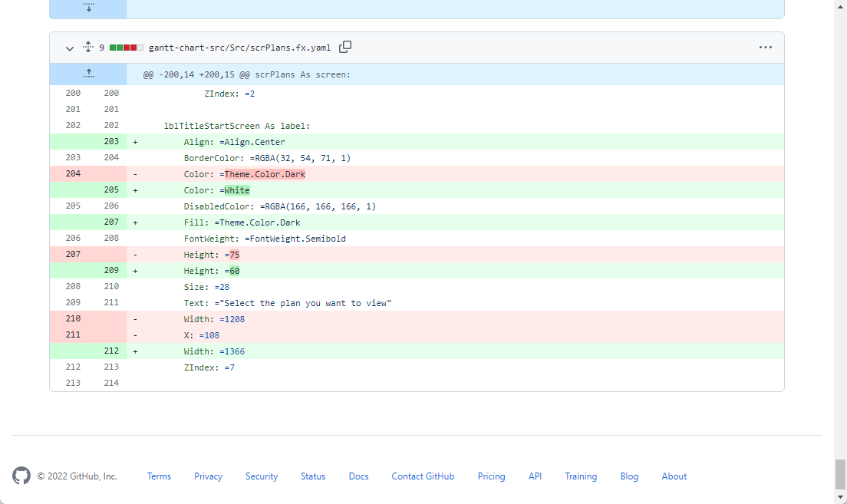This screenshot has height=504, width=847.
Task: Open the Terms footer link
Action: point(159,476)
